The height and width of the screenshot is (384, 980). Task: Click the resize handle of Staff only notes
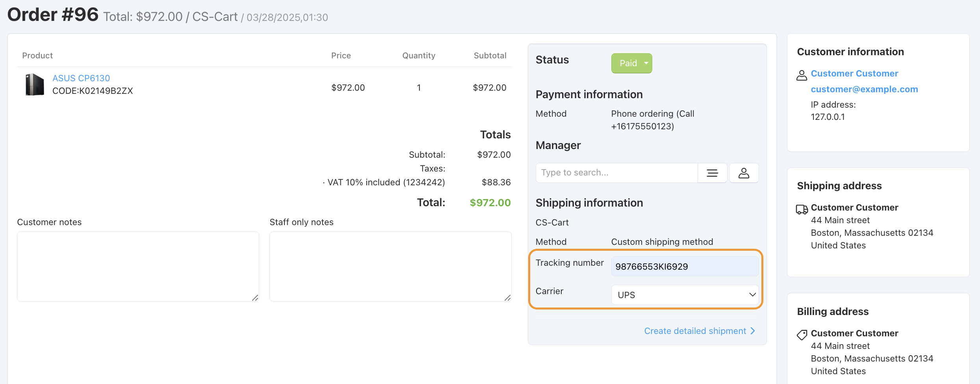coord(508,298)
